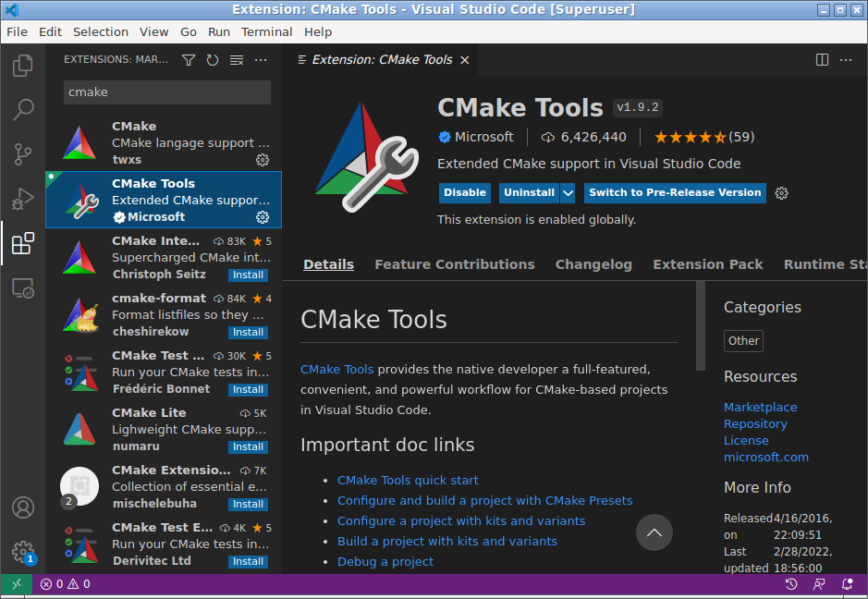Screen dimensions: 868x599
Task: Install CMake Test Explorer by Derivitec Ltd
Action: [248, 561]
